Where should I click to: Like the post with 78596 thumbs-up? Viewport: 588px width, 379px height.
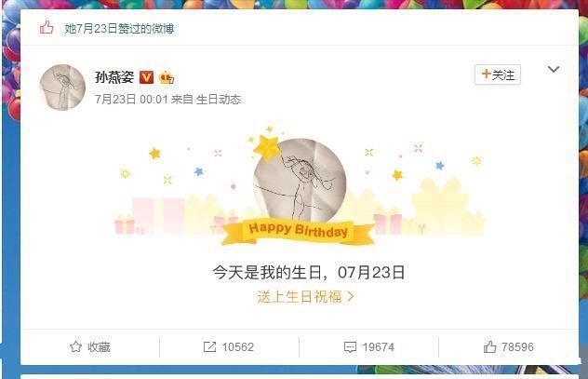[509, 347]
